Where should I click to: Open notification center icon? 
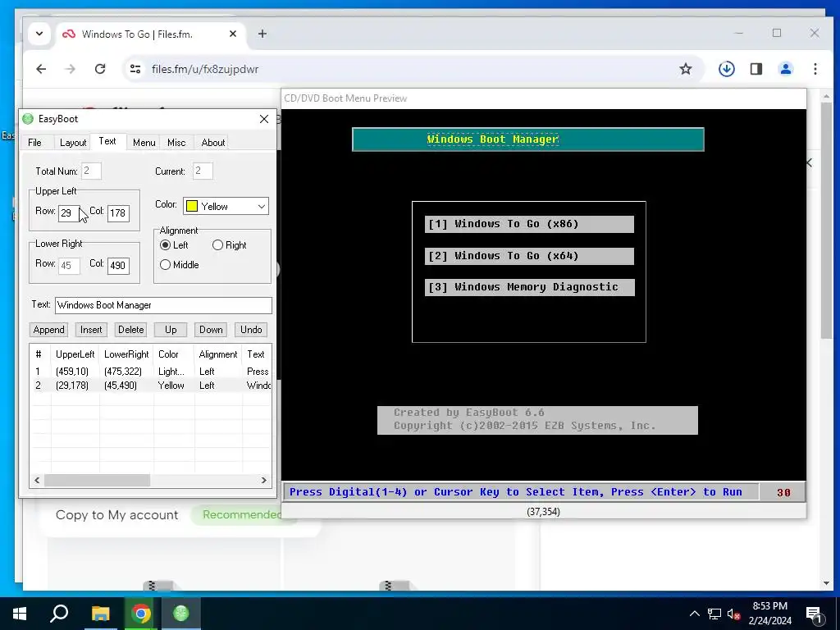[x=814, y=614]
